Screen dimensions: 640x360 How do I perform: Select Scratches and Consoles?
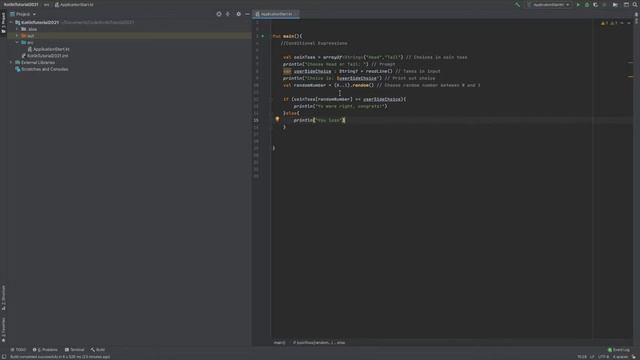click(x=44, y=69)
